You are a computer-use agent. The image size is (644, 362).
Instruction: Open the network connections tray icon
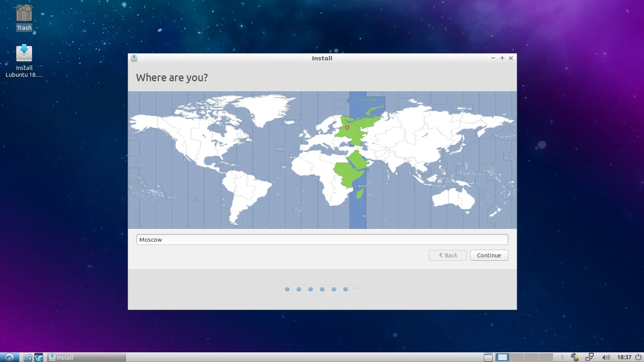click(x=590, y=357)
